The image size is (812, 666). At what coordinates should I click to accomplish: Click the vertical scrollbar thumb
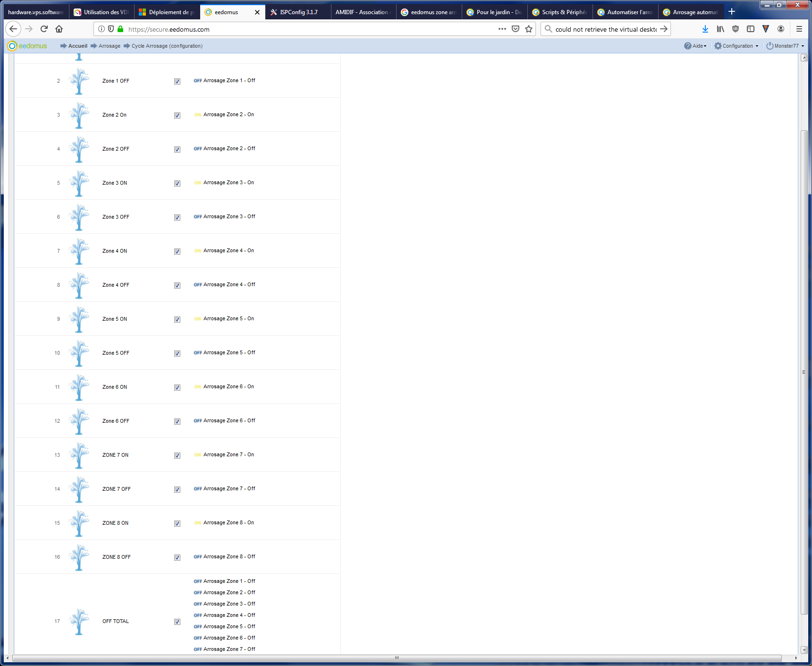click(804, 372)
